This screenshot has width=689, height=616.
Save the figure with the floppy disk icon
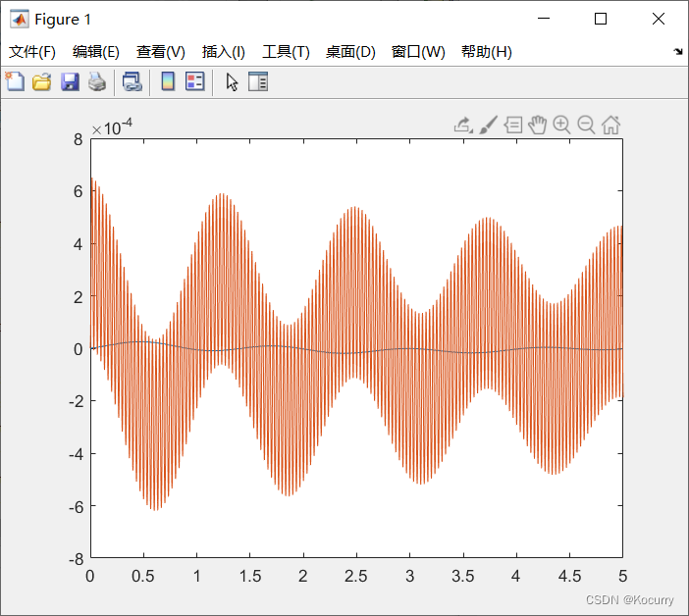[x=70, y=82]
